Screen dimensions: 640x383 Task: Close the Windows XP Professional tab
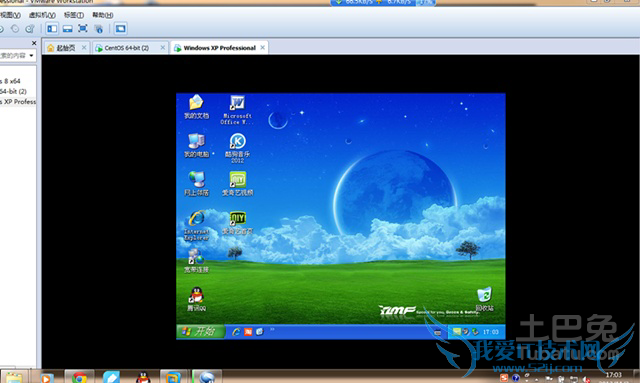[262, 47]
